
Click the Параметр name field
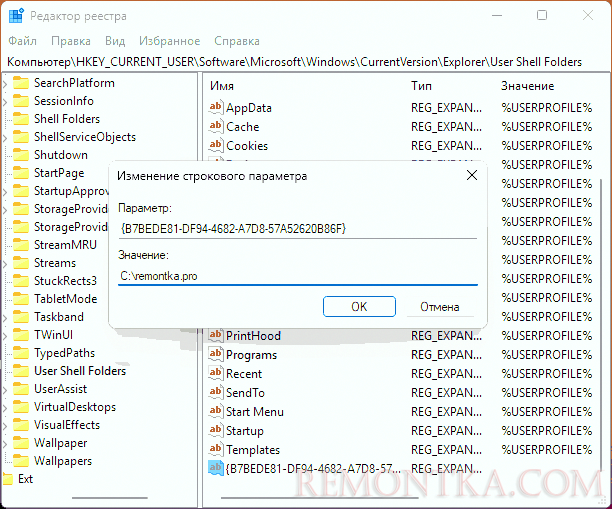coord(298,228)
